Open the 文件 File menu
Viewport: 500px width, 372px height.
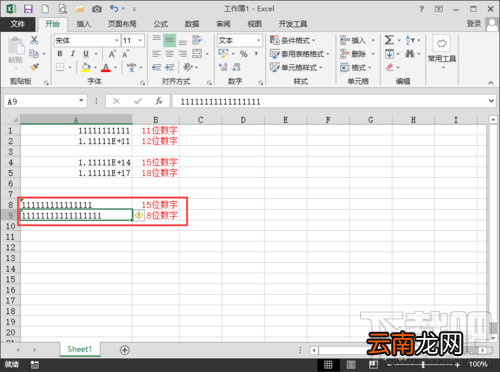pyautogui.click(x=18, y=24)
